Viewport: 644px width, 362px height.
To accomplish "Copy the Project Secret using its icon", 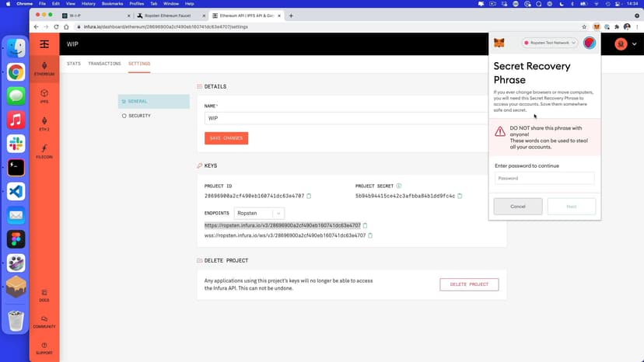I will (461, 196).
